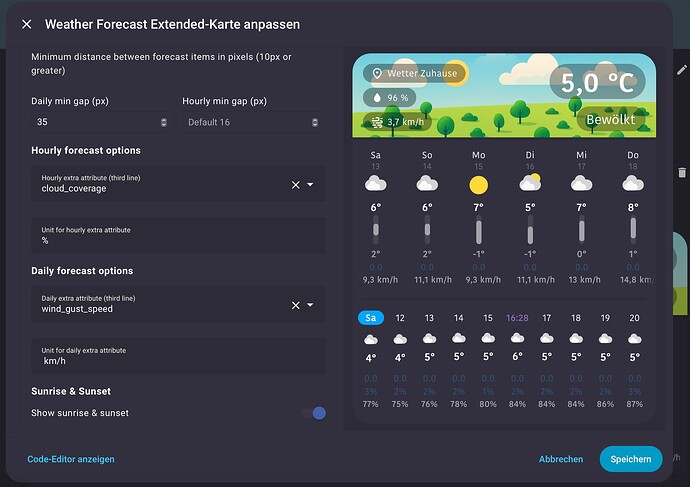Viewport: 690px width, 487px height.
Task: Click the Unit for hourly extra attribute field
Action: (178, 235)
